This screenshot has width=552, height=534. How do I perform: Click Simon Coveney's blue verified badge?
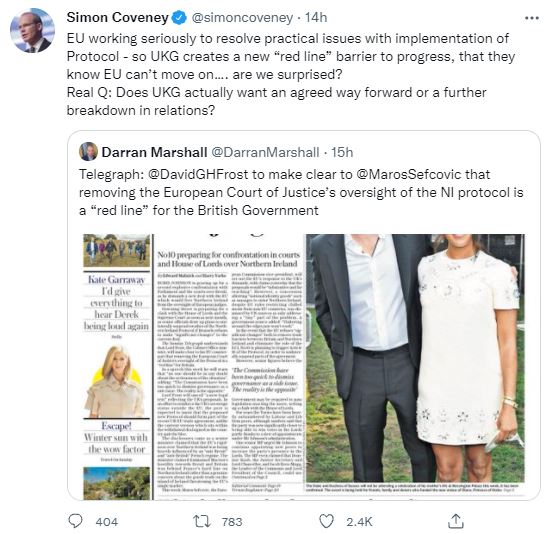pos(179,18)
